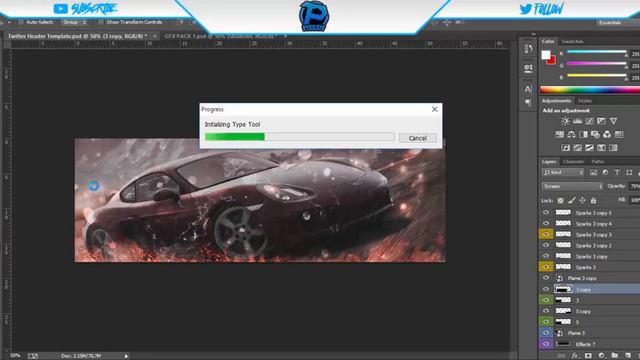Enable the Auto-Select checkbox
The height and width of the screenshot is (360, 640).
tap(20, 22)
